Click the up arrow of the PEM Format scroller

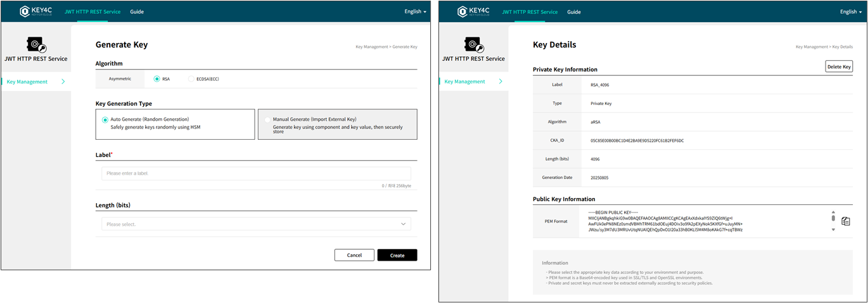(833, 213)
